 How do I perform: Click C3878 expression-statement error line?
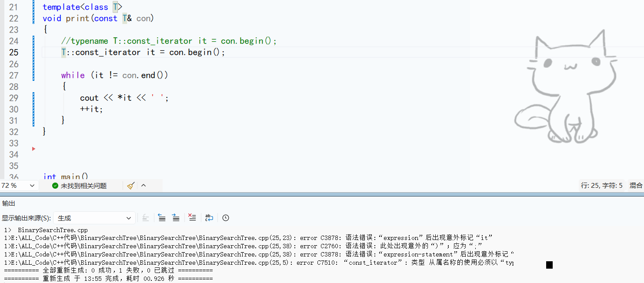(x=259, y=254)
